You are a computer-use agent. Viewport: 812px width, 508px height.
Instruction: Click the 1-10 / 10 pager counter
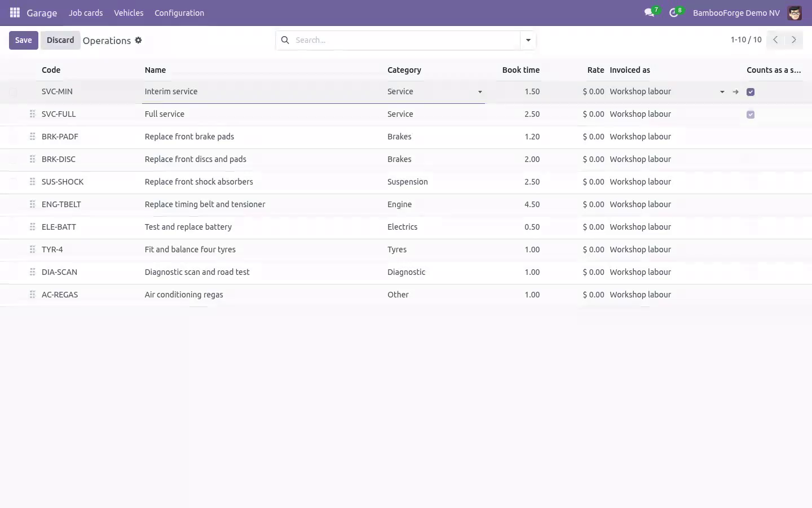[x=745, y=40]
